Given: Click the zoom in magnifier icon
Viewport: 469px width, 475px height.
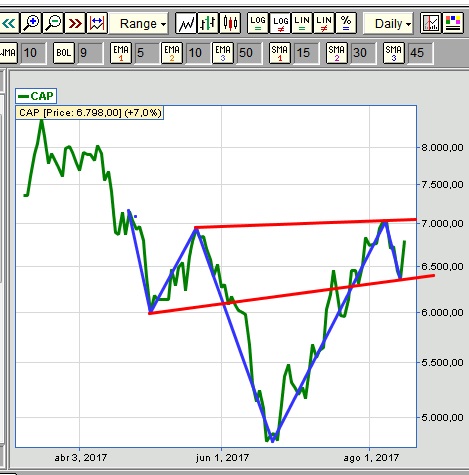Looking at the screenshot, I should pyautogui.click(x=31, y=23).
